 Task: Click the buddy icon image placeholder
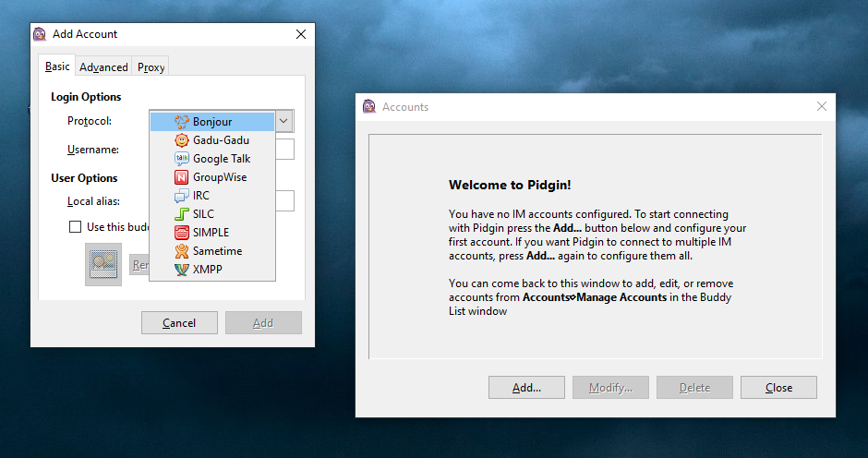(103, 264)
